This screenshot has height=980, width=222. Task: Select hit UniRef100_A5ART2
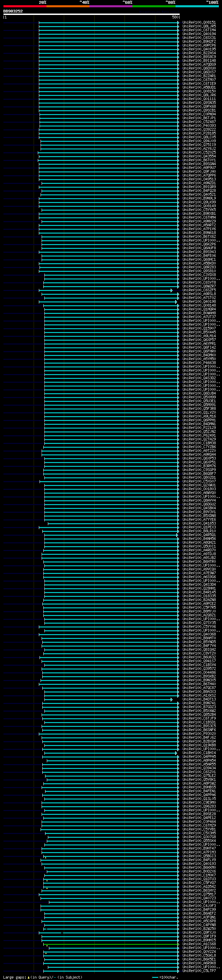click(x=199, y=225)
